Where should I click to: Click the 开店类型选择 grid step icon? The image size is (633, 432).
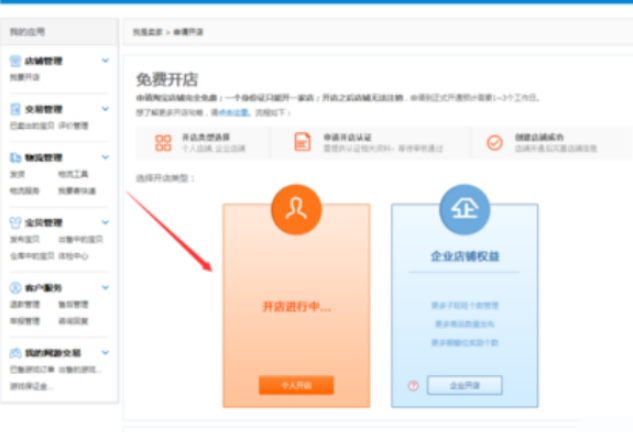pyautogui.click(x=163, y=142)
